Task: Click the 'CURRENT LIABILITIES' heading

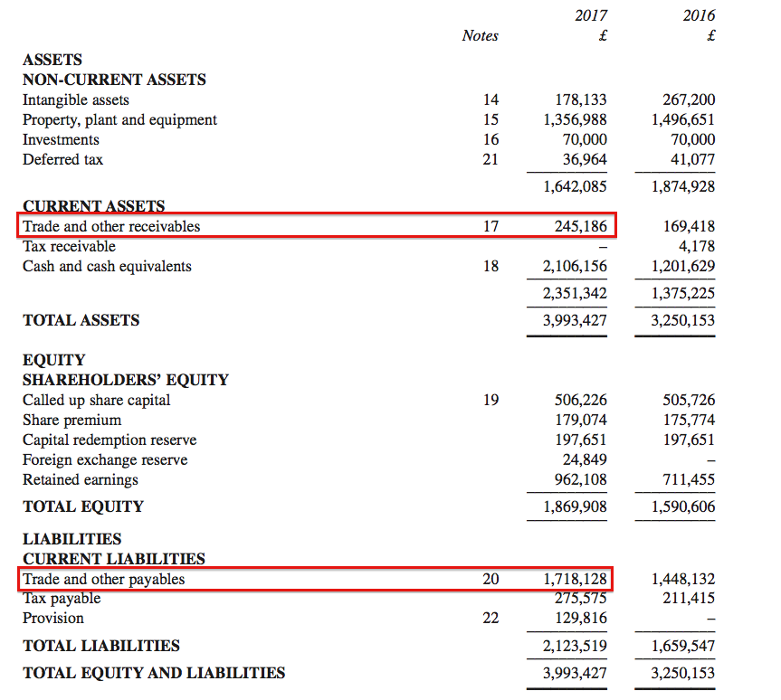Action: (x=113, y=559)
